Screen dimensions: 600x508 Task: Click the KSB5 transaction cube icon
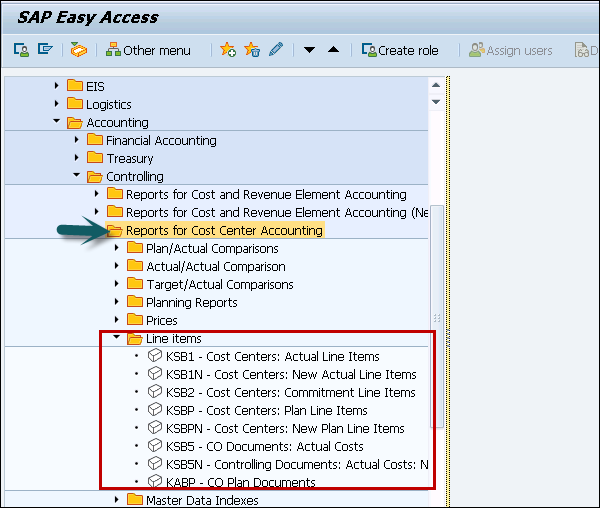coord(155,445)
